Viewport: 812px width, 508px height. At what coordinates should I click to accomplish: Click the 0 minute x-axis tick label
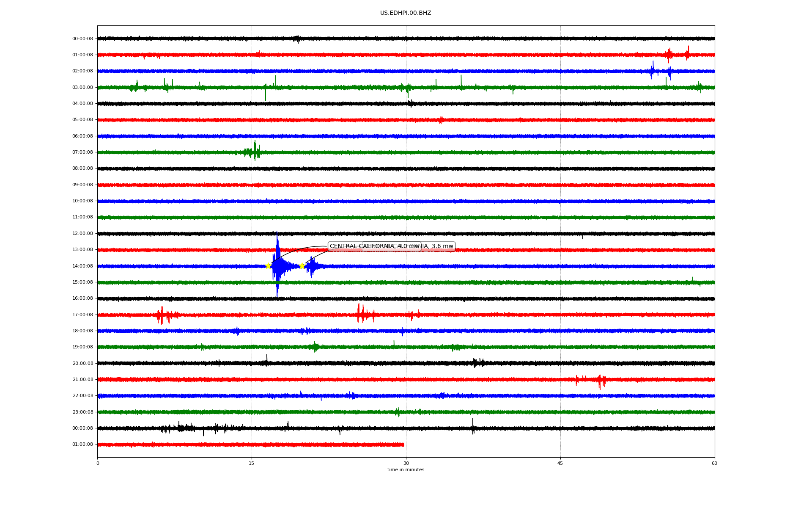click(x=98, y=463)
